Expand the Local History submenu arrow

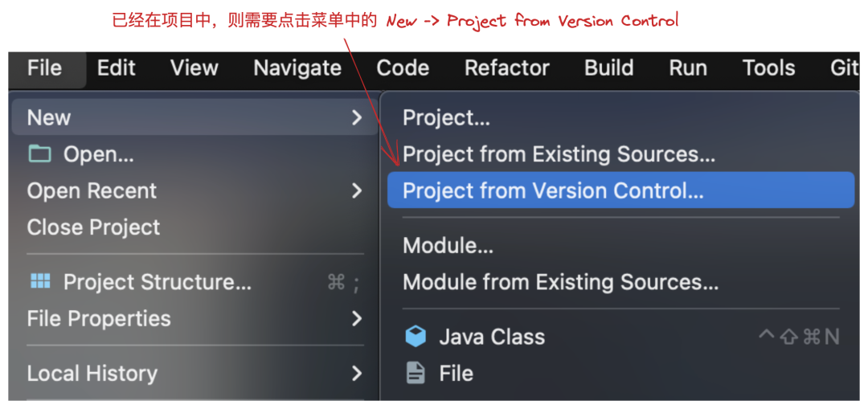357,374
